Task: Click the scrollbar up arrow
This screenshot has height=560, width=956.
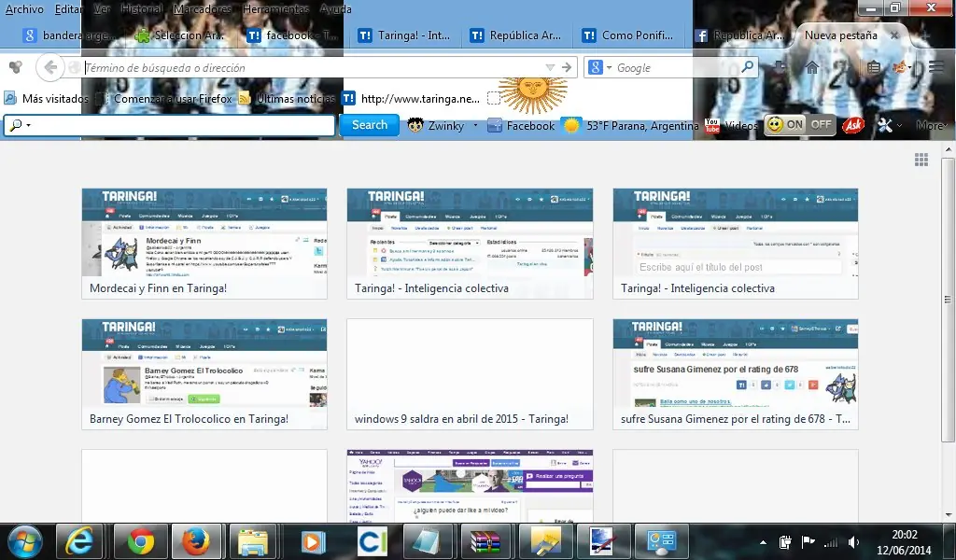Action: [x=949, y=149]
